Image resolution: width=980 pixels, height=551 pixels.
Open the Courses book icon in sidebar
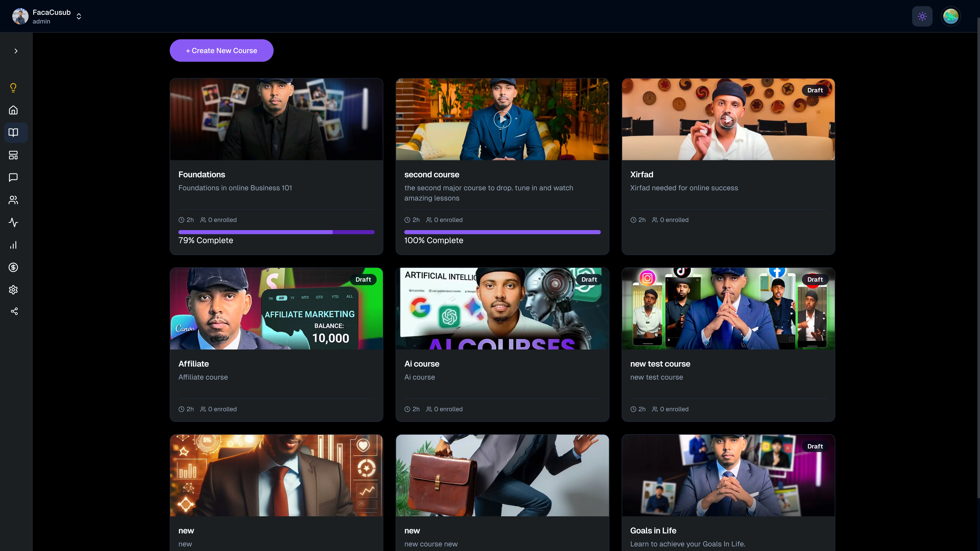point(13,133)
